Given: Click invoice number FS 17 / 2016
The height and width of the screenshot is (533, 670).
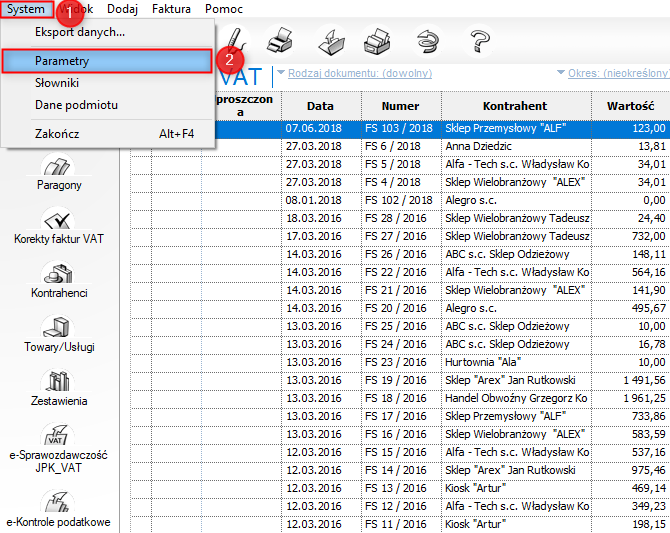Looking at the screenshot, I should [396, 416].
